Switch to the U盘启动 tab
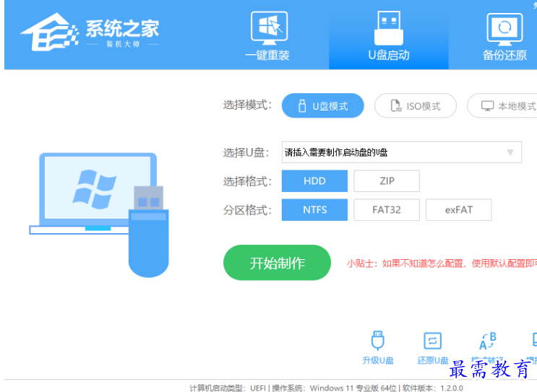 coord(389,36)
